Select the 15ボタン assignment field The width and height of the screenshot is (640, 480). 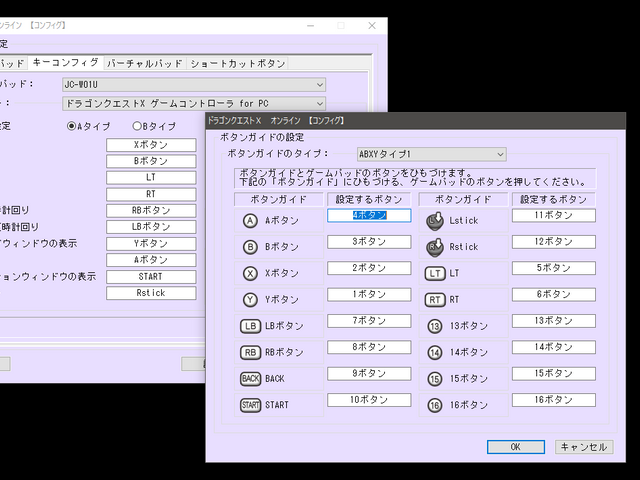[554, 373]
